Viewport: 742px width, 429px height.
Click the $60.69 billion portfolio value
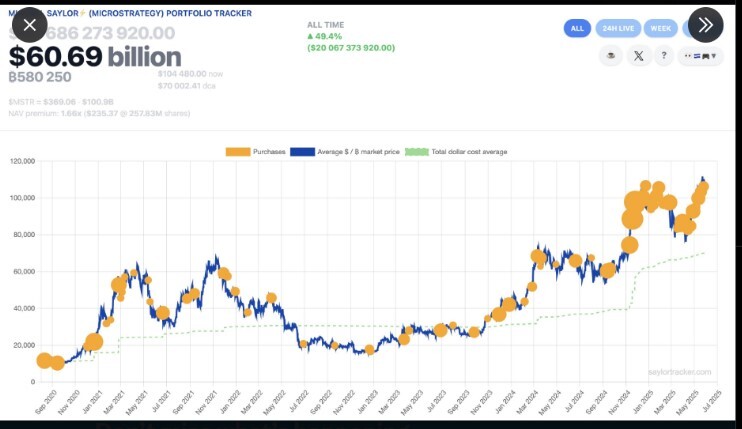tap(95, 57)
